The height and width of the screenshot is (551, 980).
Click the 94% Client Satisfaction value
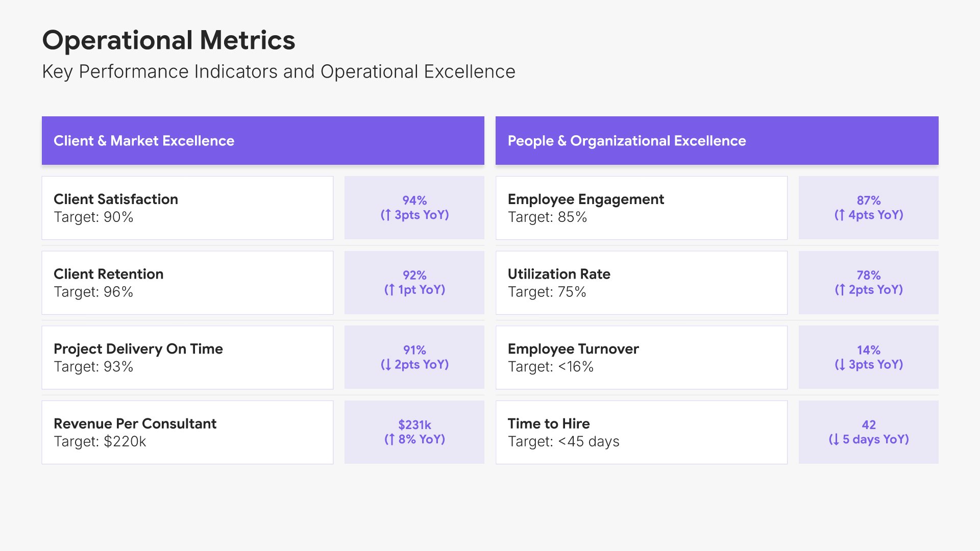pyautogui.click(x=414, y=208)
